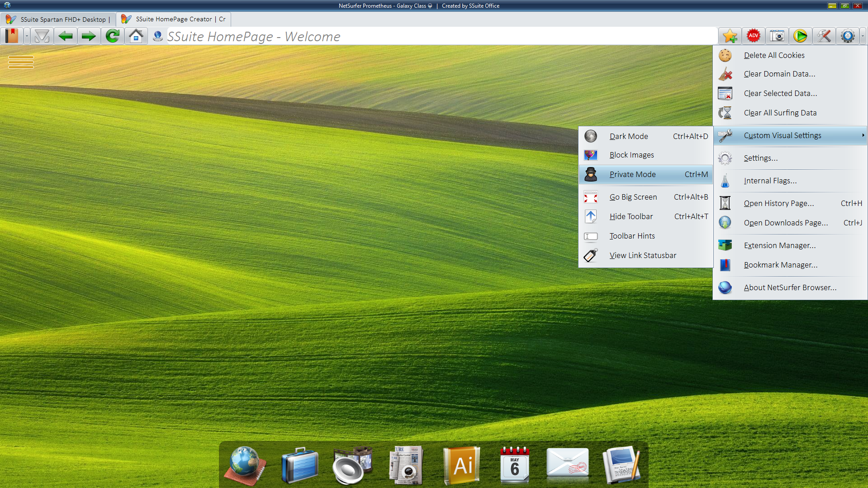The image size is (868, 488).
Task: Click the green forward arrow button
Action: pos(89,36)
